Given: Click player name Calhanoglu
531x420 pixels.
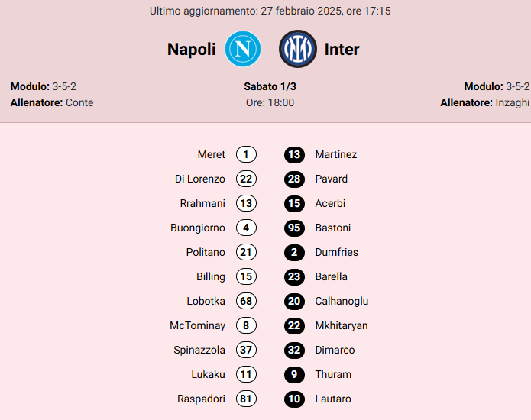Looking at the screenshot, I should [x=342, y=301].
